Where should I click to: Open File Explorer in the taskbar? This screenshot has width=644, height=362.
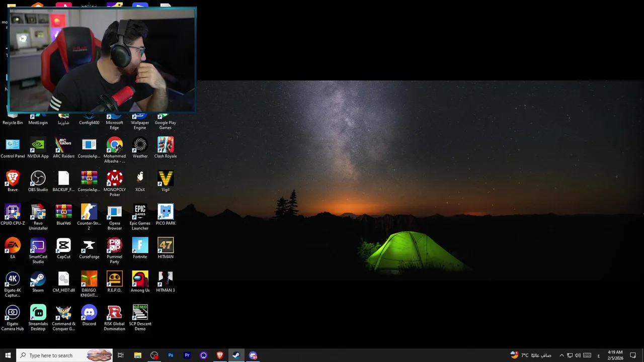(137, 355)
